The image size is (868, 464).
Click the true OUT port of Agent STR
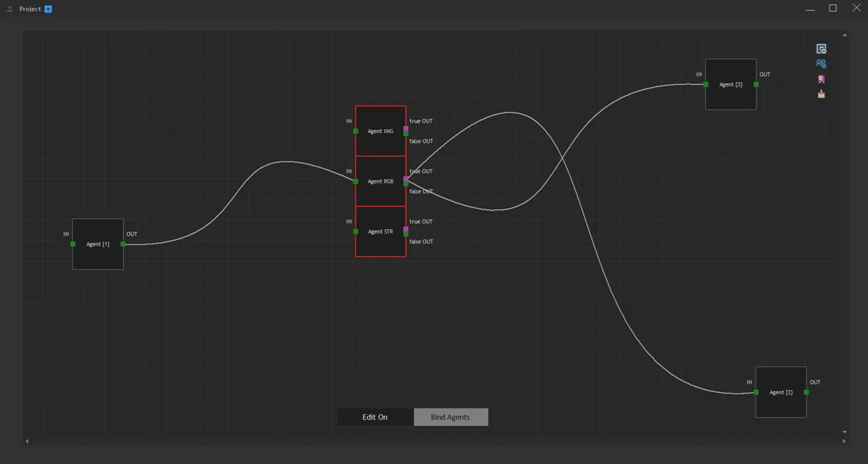click(x=406, y=229)
